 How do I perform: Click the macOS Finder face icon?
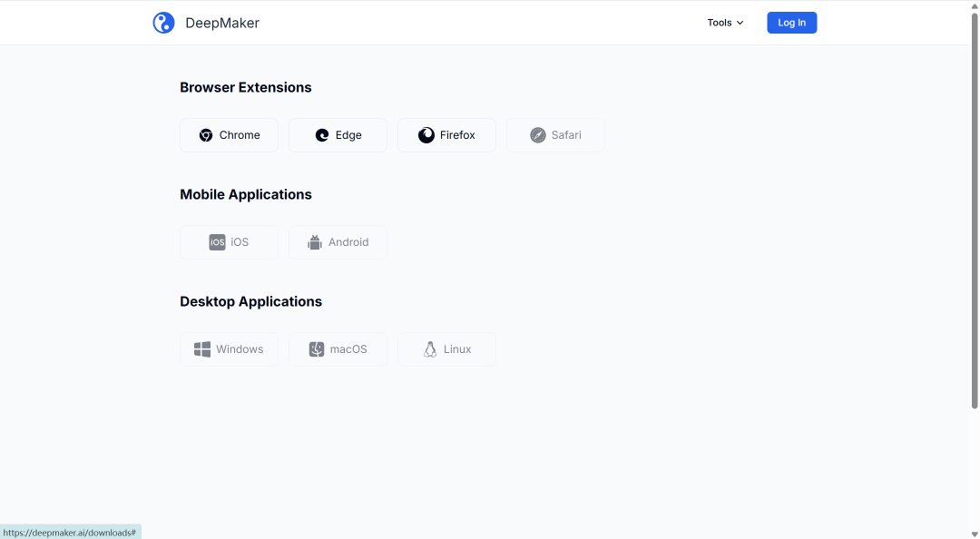click(x=317, y=349)
